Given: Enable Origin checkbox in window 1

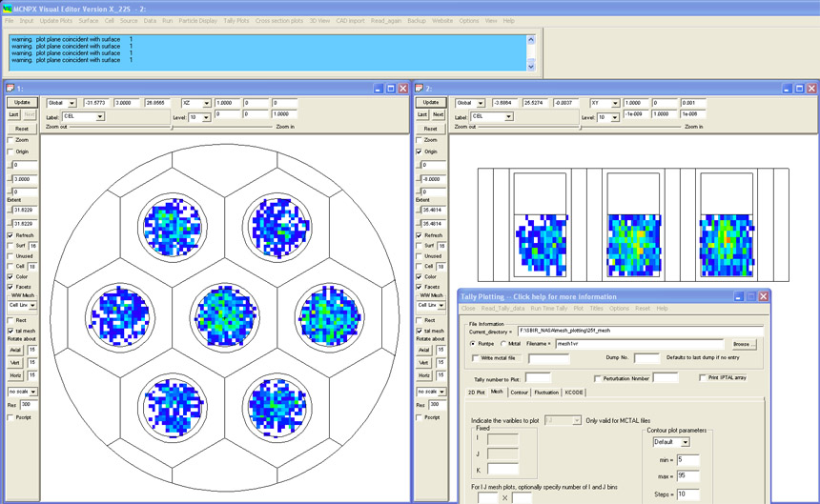Looking at the screenshot, I should pyautogui.click(x=10, y=151).
